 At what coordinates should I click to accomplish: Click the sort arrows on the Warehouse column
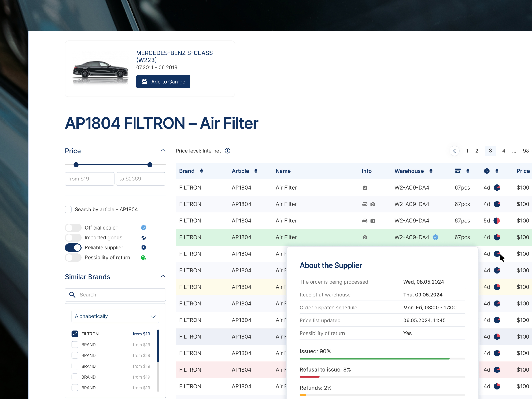pyautogui.click(x=431, y=171)
